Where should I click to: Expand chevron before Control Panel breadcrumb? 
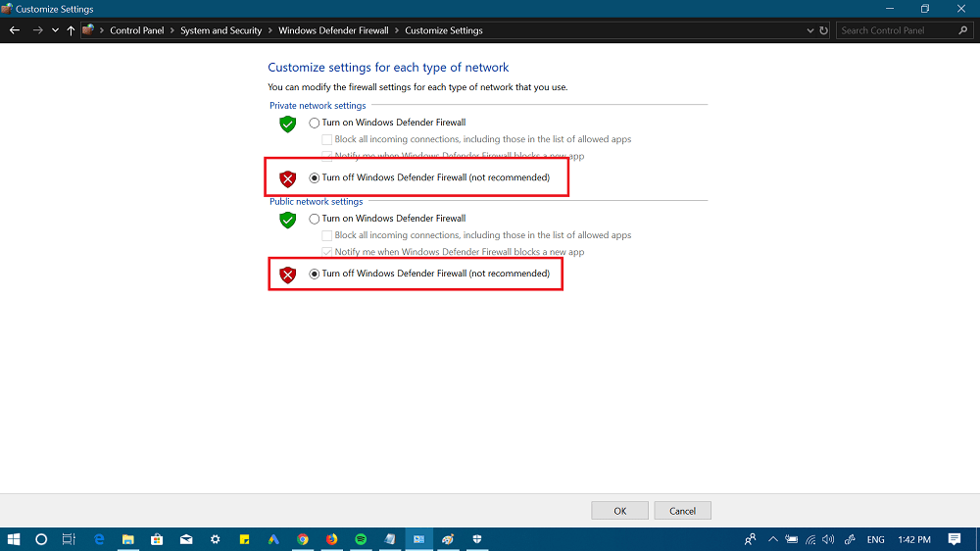coord(102,30)
